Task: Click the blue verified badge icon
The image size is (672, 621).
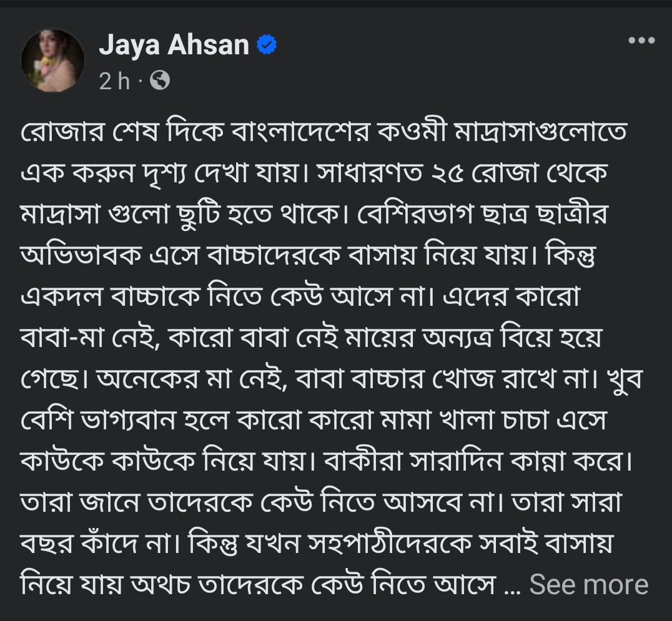Action: click(x=268, y=46)
